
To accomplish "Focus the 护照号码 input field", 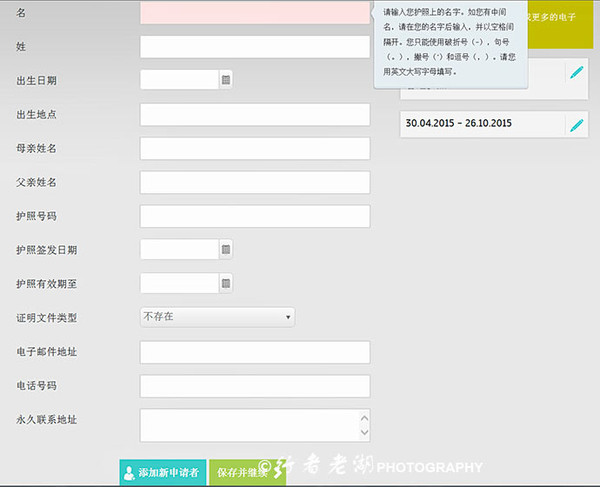I will 255,216.
